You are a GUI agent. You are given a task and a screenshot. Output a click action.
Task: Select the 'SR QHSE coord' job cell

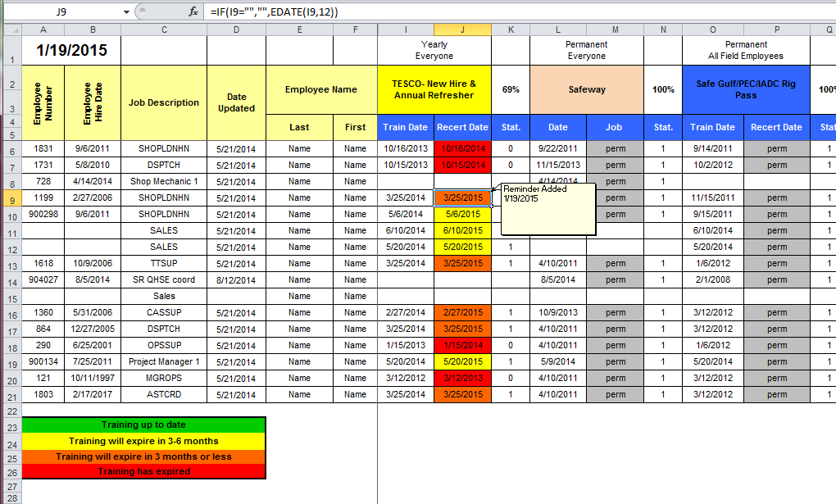tap(164, 280)
